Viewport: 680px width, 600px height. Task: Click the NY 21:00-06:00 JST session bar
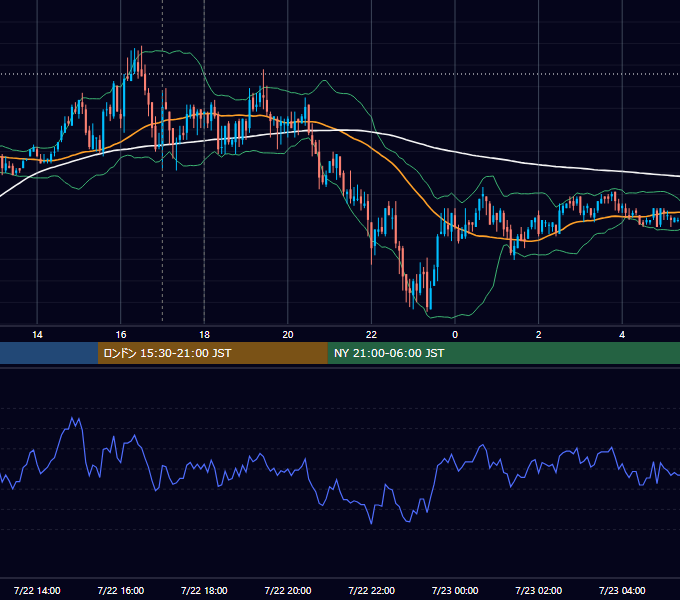pos(503,353)
